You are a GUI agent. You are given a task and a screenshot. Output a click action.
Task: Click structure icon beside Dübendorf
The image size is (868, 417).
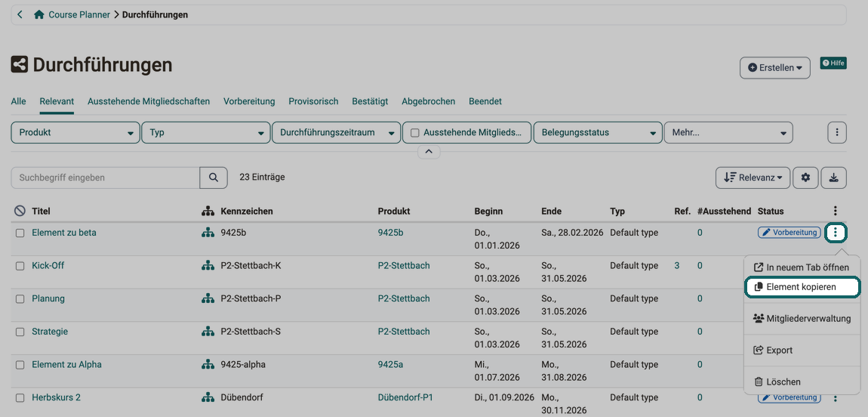[x=208, y=397]
